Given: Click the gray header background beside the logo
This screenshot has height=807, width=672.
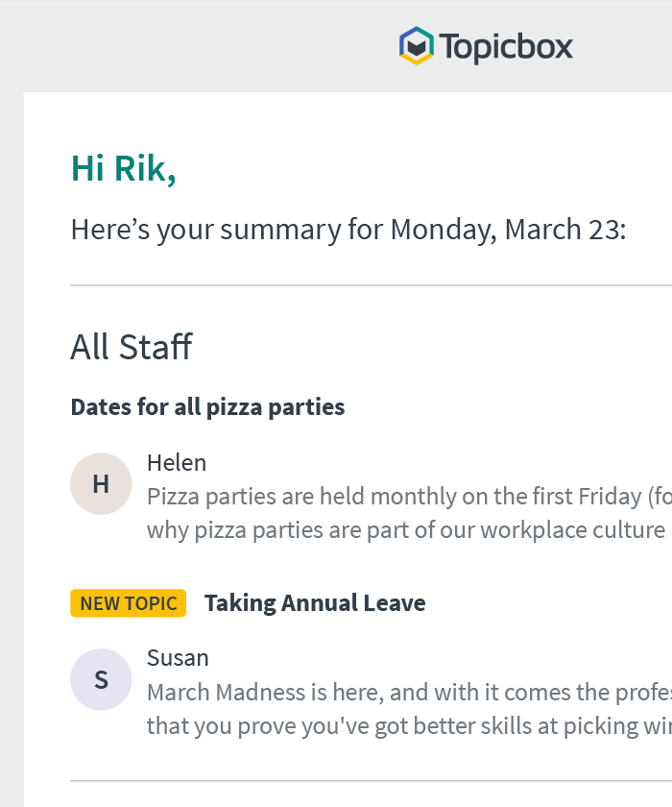Looking at the screenshot, I should click(192, 46).
